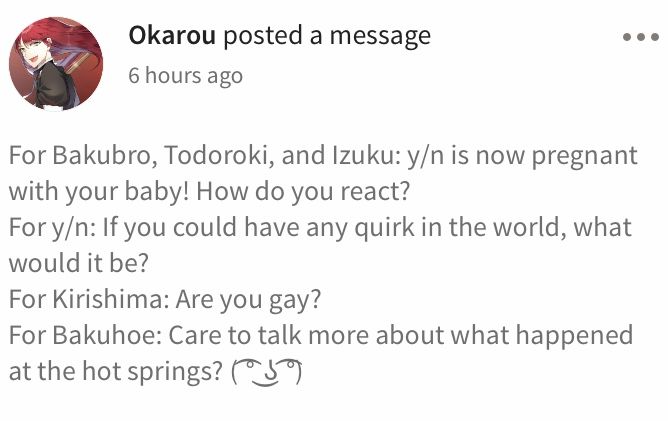Click the 'posted a message' label
Image resolution: width=668 pixels, height=421 pixels.
click(327, 37)
